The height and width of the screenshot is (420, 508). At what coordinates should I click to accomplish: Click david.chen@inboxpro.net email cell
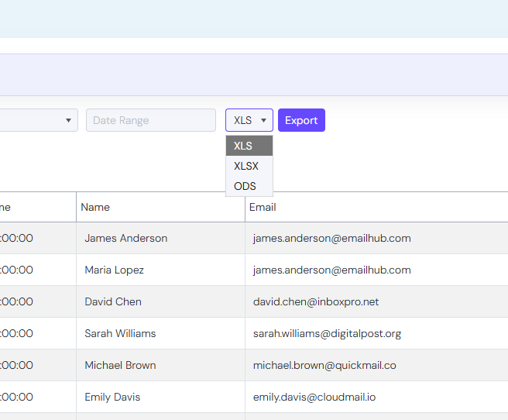(376, 301)
